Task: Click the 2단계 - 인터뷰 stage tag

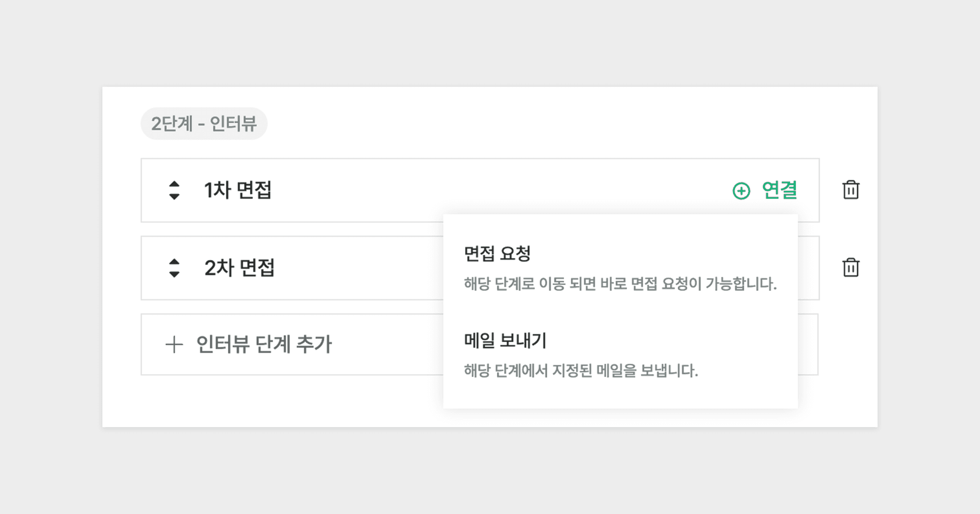Action: 204,123
